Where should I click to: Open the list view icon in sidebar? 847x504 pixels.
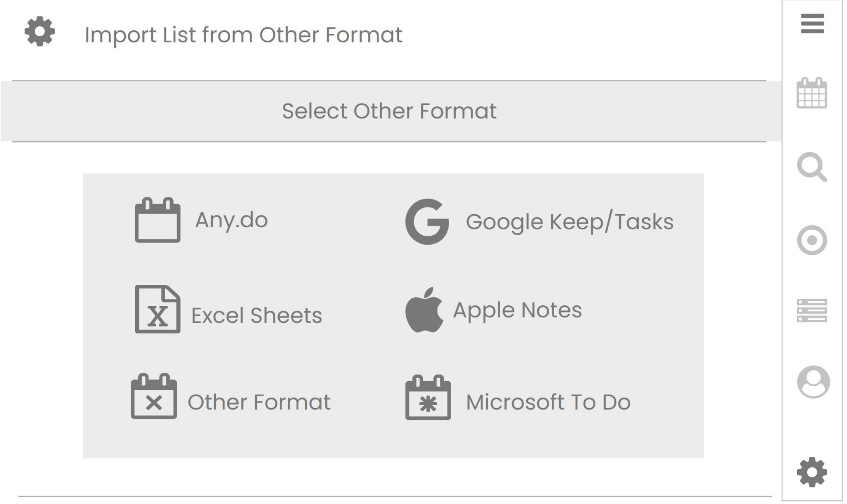812,311
